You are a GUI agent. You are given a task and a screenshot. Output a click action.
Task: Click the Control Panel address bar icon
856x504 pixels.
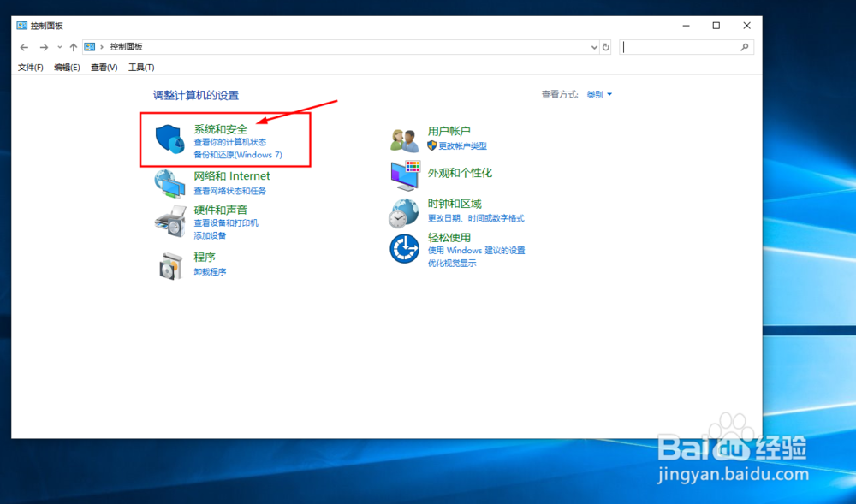(90, 47)
